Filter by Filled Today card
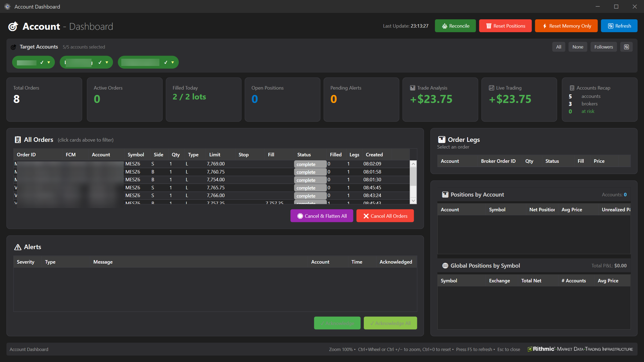This screenshot has width=644, height=362. click(x=204, y=99)
